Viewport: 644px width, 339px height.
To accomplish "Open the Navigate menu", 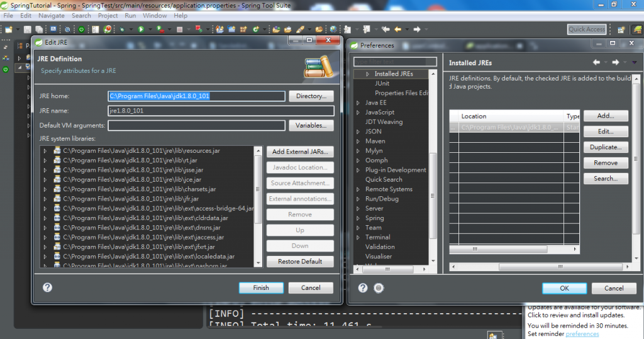I will coord(52,16).
